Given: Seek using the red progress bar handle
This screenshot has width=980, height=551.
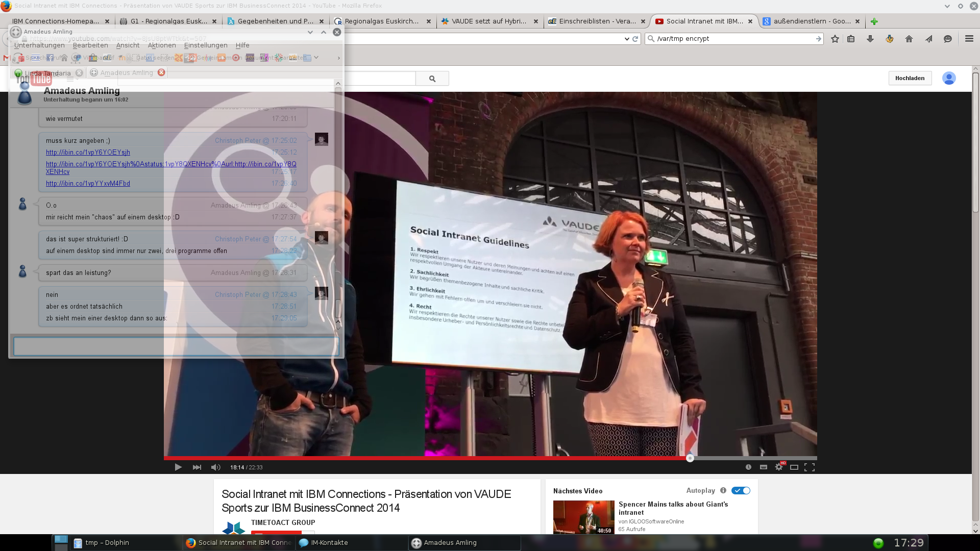Looking at the screenshot, I should [690, 458].
